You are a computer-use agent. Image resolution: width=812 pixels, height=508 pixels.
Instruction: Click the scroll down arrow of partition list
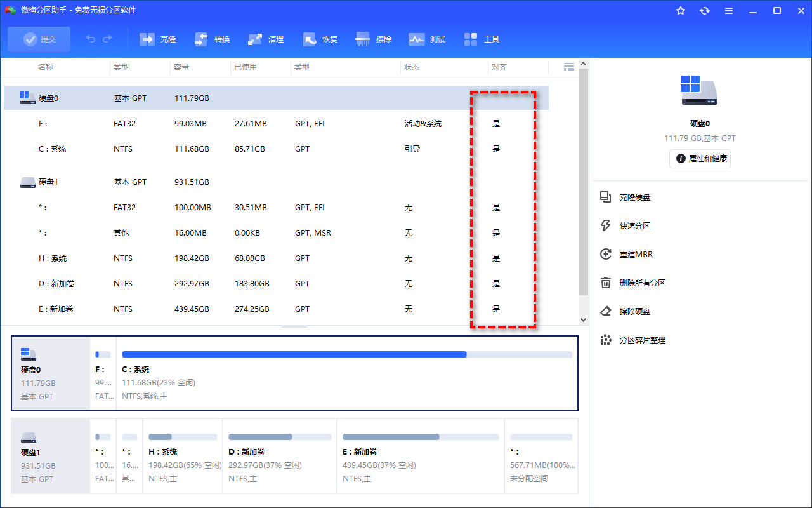(x=583, y=320)
